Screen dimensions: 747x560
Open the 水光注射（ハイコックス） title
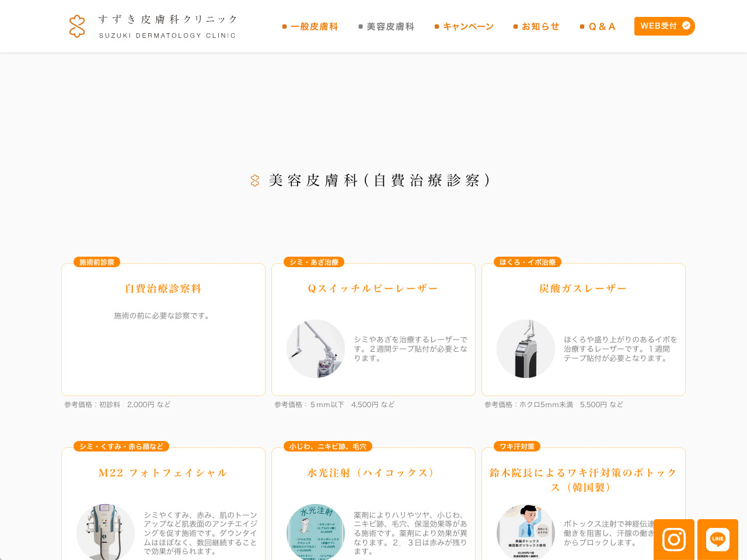[373, 473]
